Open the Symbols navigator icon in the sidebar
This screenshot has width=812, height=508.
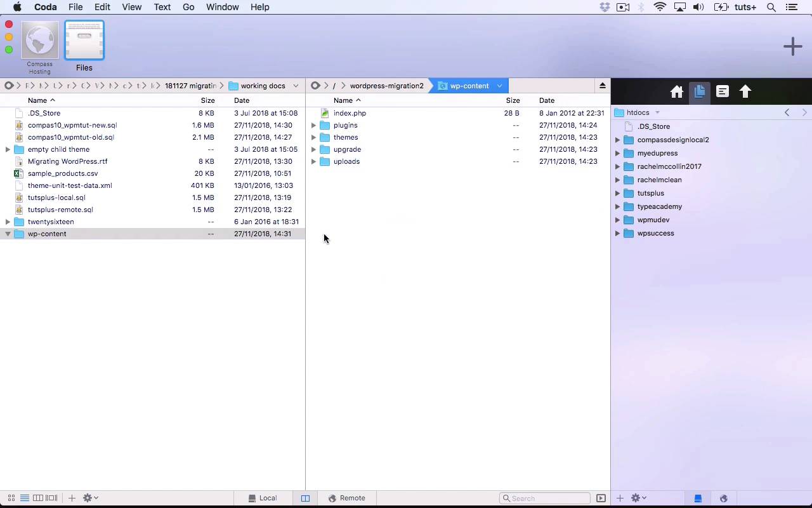[723, 91]
